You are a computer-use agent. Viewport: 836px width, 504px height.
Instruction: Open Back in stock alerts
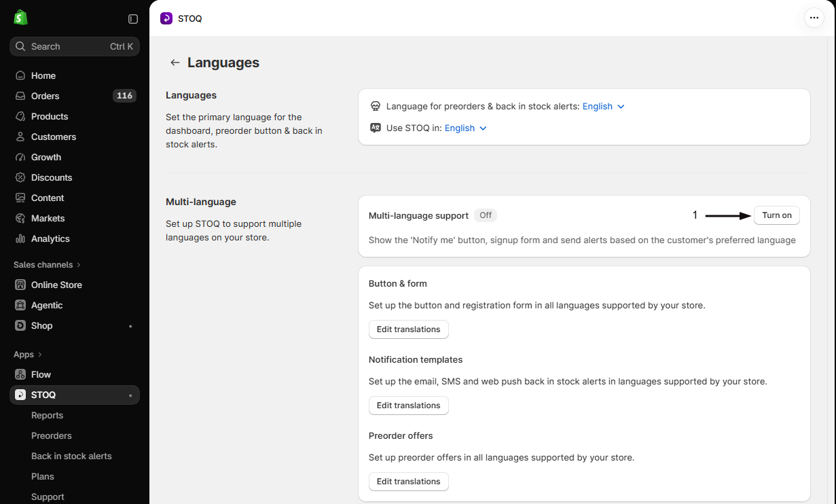[x=75, y=456]
